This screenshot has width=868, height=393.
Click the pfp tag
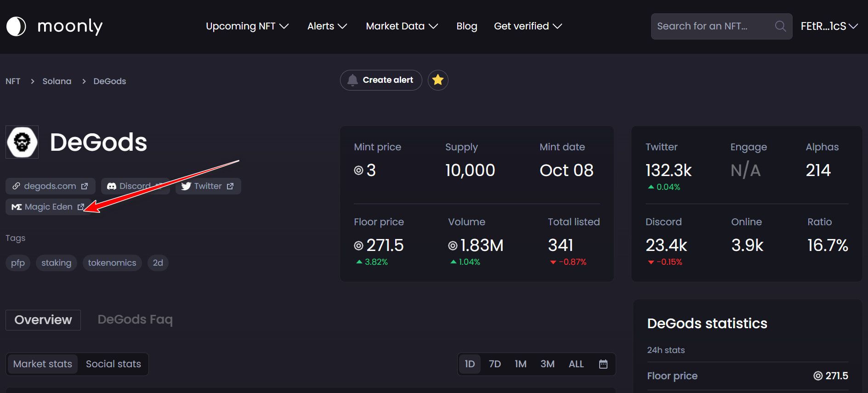tap(18, 263)
